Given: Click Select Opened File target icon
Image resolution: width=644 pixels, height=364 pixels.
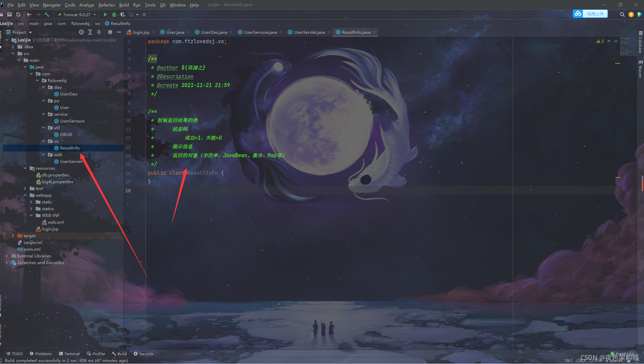Looking at the screenshot, I should point(81,32).
